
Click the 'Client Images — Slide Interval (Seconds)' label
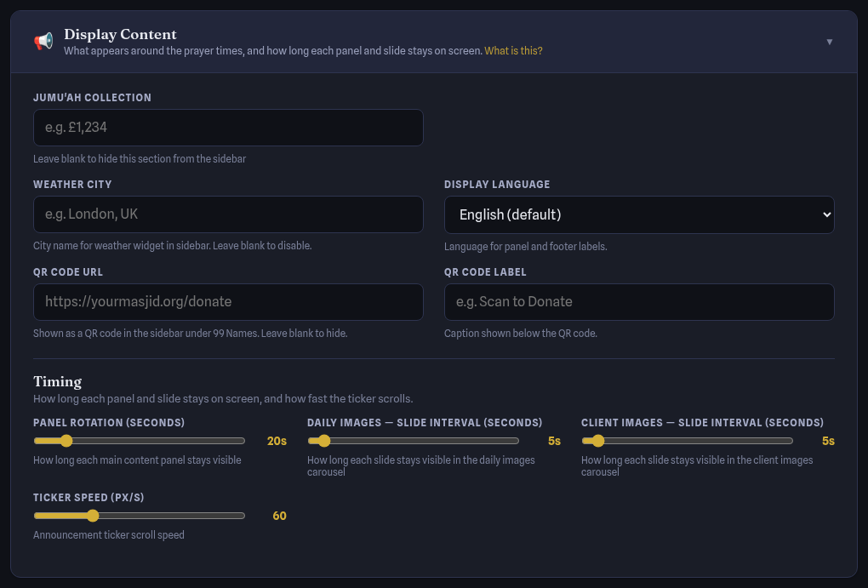tap(702, 422)
